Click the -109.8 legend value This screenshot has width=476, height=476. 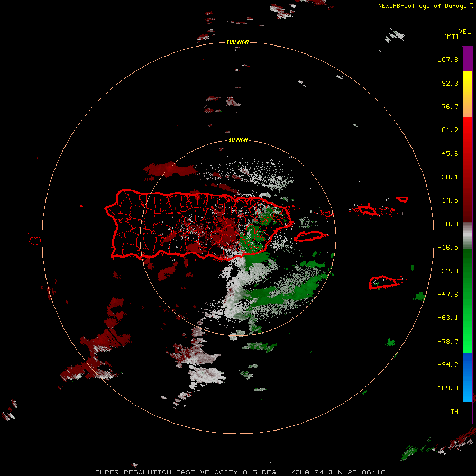[446, 388]
